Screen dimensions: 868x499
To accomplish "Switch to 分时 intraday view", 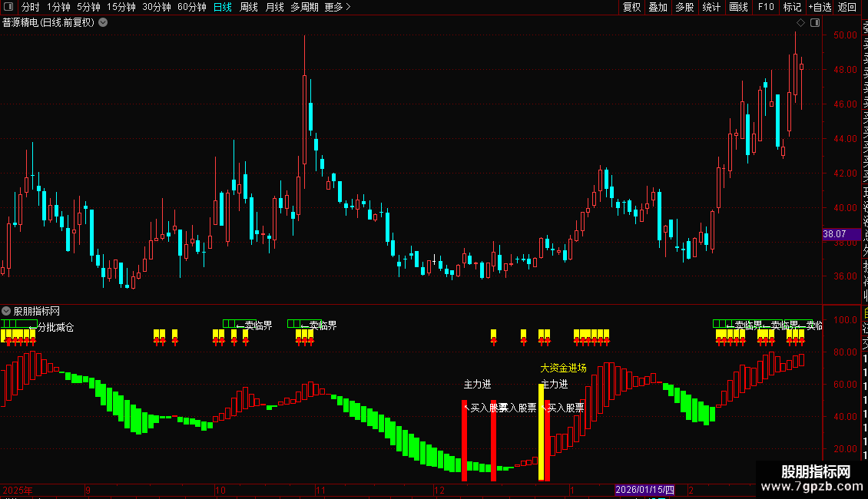I will coord(31,7).
